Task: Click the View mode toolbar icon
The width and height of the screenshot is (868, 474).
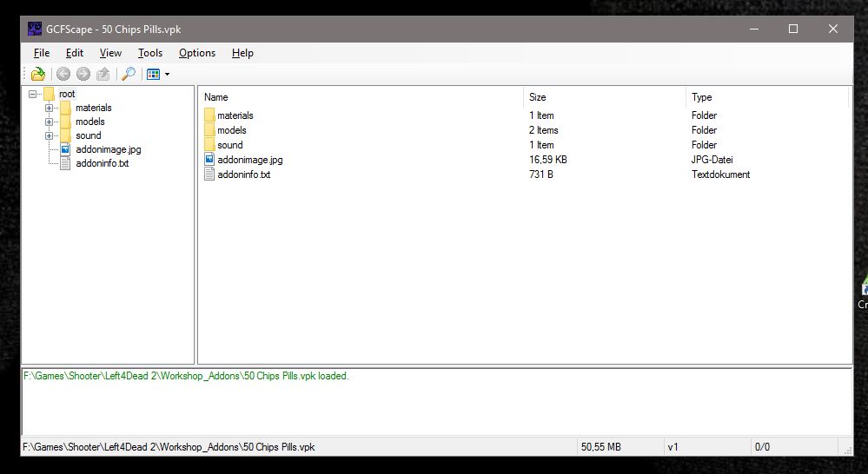Action: click(x=153, y=74)
